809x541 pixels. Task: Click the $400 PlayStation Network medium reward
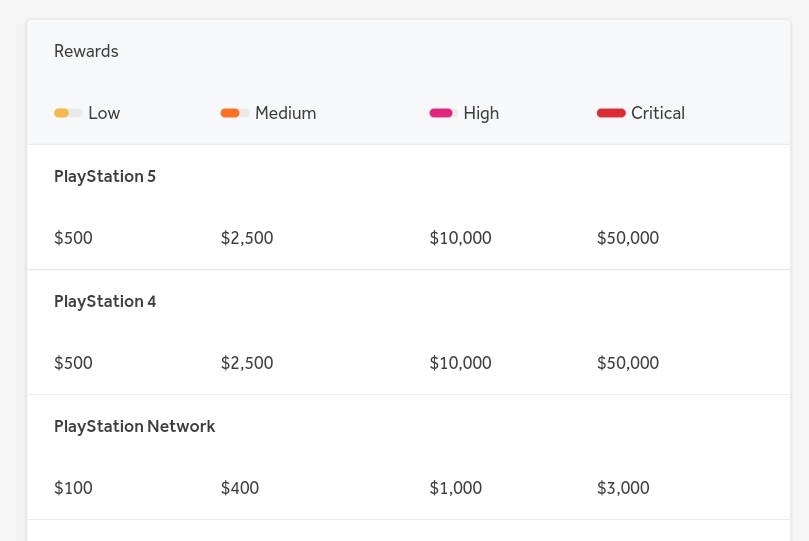point(240,487)
